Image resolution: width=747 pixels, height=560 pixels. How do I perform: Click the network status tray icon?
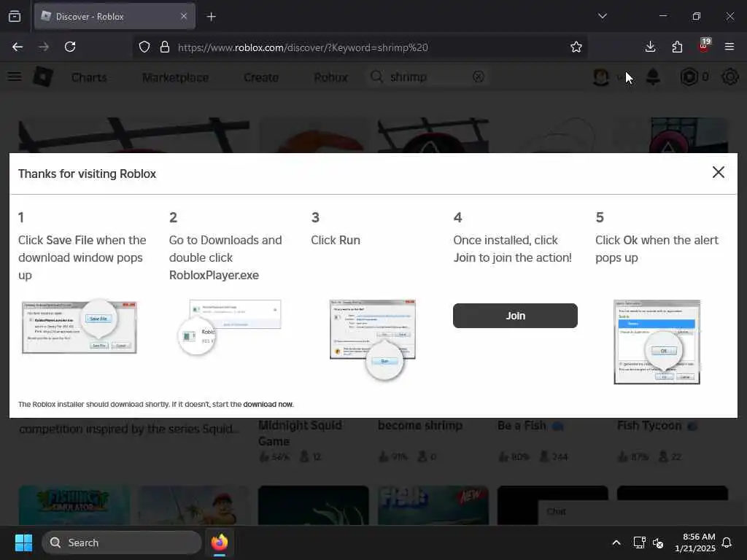click(x=639, y=542)
